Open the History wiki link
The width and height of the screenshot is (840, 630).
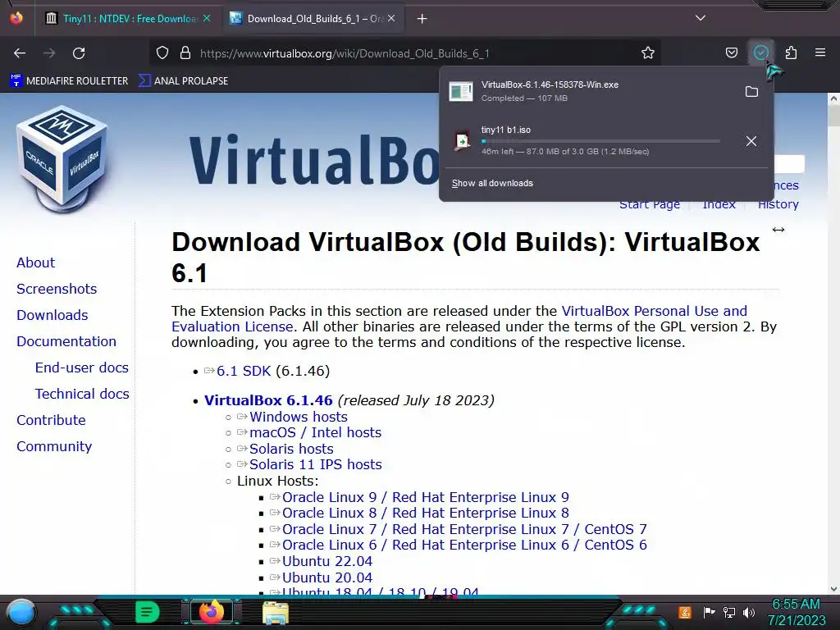click(x=778, y=204)
